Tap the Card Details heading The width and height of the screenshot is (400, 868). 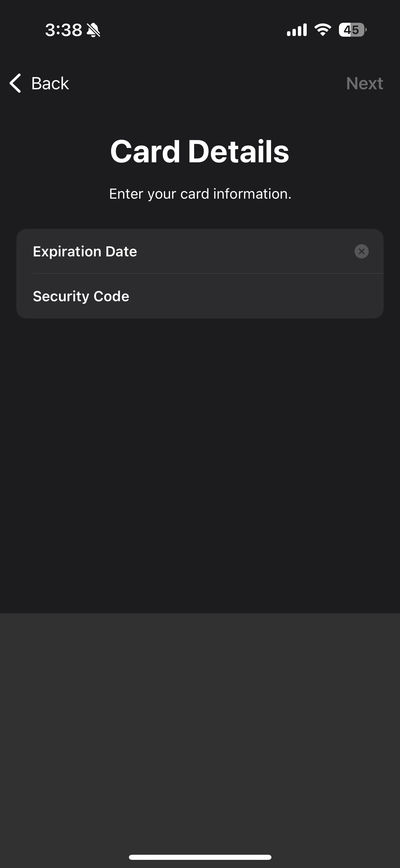point(200,151)
